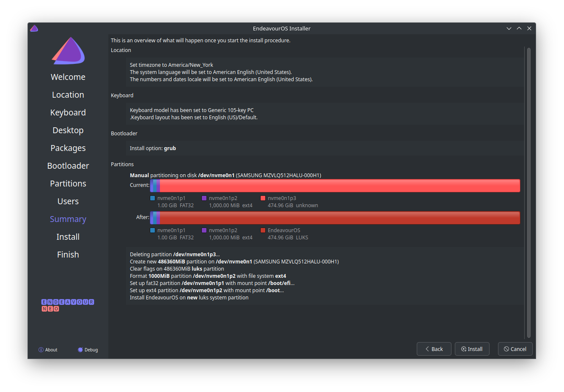Select the Partitions step in sidebar
The image size is (564, 392).
coord(68,184)
